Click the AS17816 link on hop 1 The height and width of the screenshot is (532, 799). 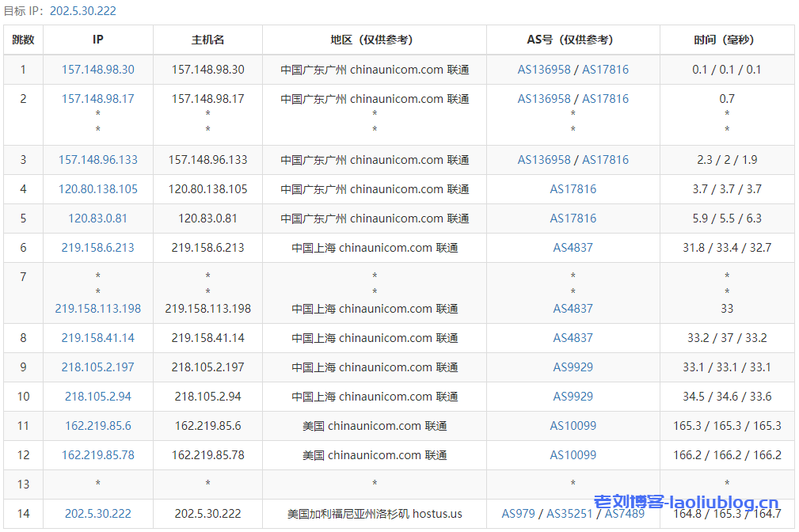click(604, 70)
